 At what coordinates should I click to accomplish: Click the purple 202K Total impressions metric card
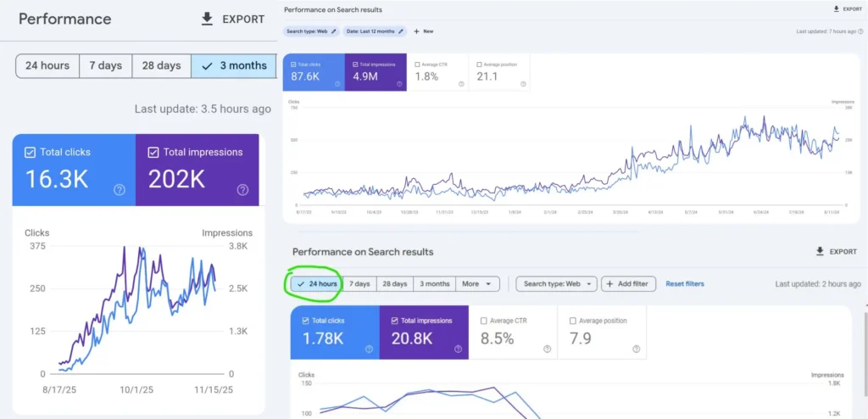pos(197,170)
